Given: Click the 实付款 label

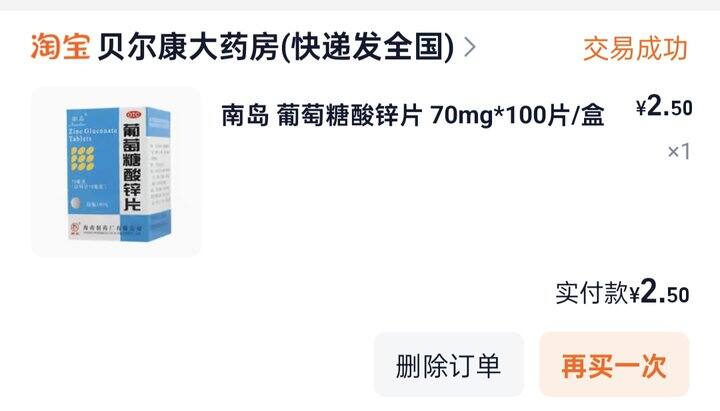Looking at the screenshot, I should click(x=591, y=293).
